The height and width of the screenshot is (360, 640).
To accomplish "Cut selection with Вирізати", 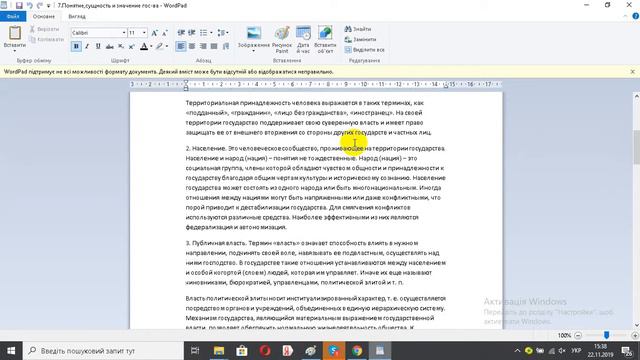I will coord(44,29).
